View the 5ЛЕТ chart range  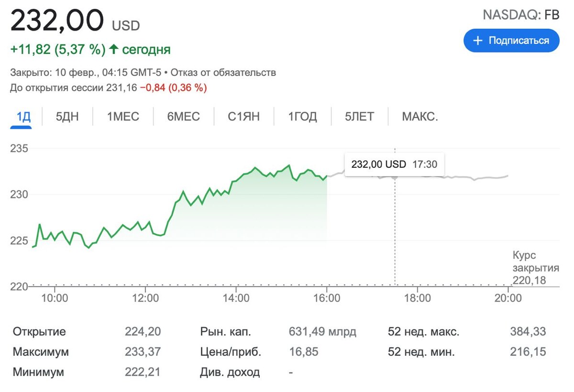[x=359, y=116]
